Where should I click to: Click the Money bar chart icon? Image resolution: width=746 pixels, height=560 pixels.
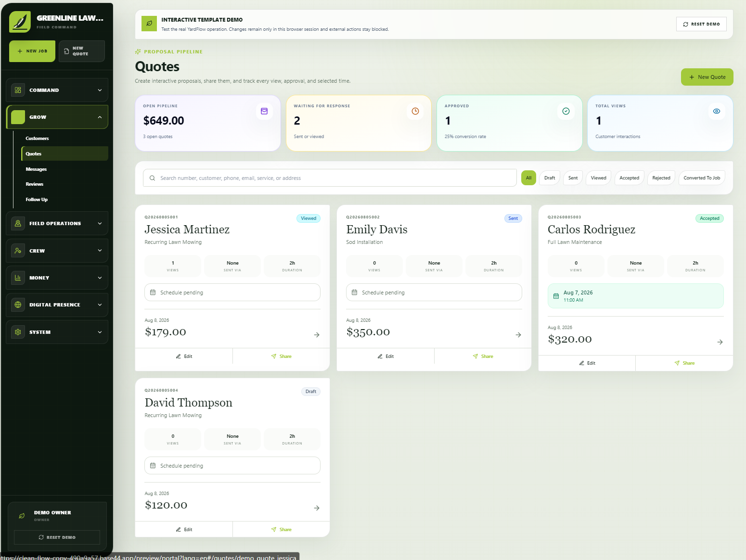(x=18, y=278)
